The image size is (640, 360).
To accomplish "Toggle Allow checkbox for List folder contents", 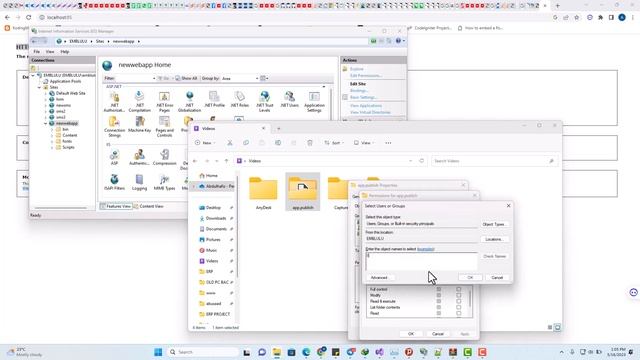I will coord(439,307).
